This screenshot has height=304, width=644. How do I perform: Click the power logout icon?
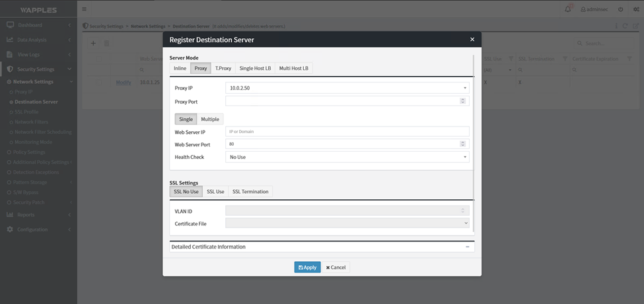coord(620,9)
